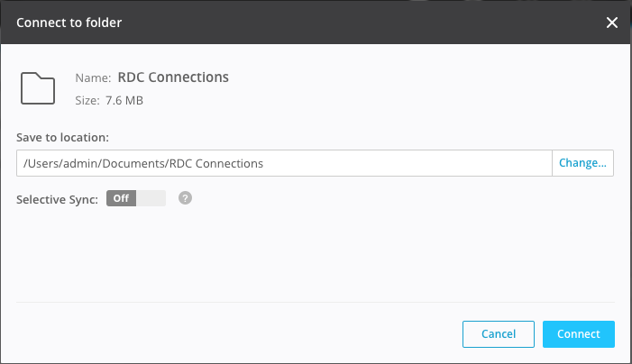Dismiss the dialog using Cancel
Image resolution: width=632 pixels, height=364 pixels.
point(499,334)
